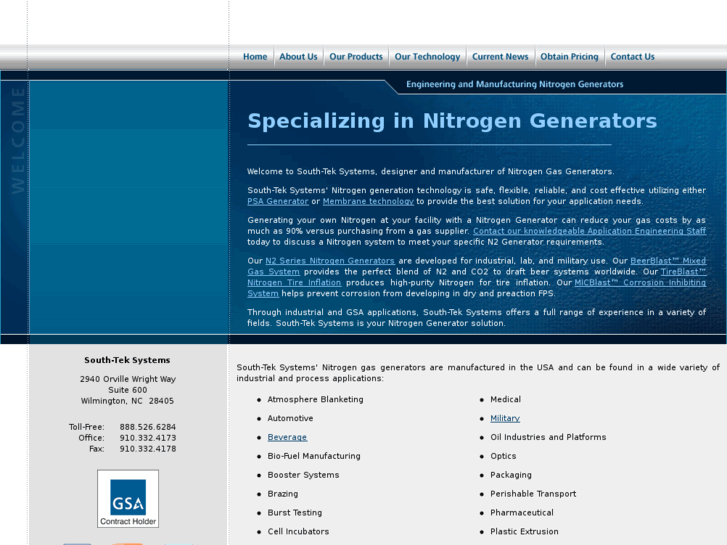727x545 pixels.
Task: Click Obtain Pricing in the navigation
Action: pyautogui.click(x=569, y=57)
